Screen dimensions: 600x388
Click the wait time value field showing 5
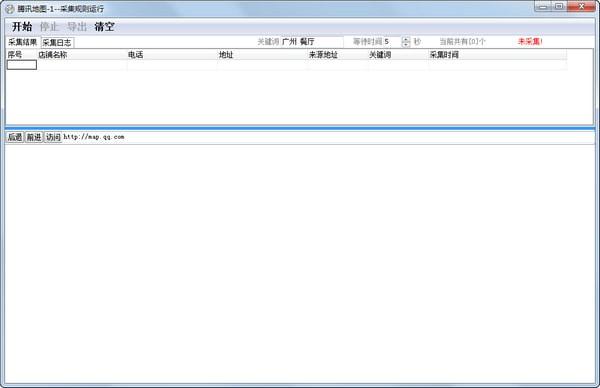392,42
